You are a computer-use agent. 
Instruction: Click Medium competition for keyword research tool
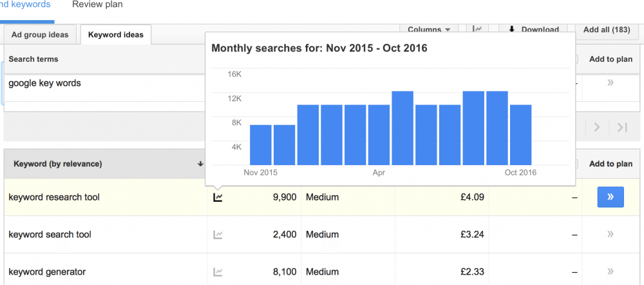[x=323, y=197]
